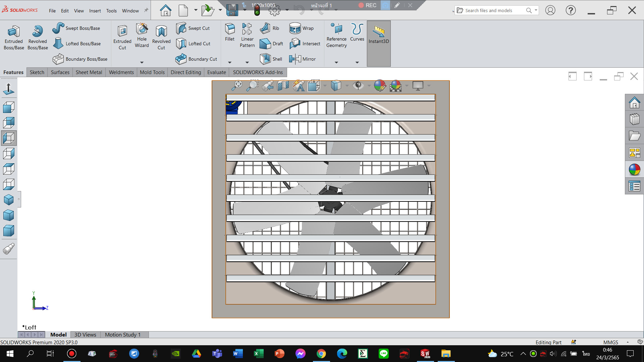The height and width of the screenshot is (362, 644).
Task: Click the Extruded Boss/Base tool
Action: pyautogui.click(x=14, y=38)
